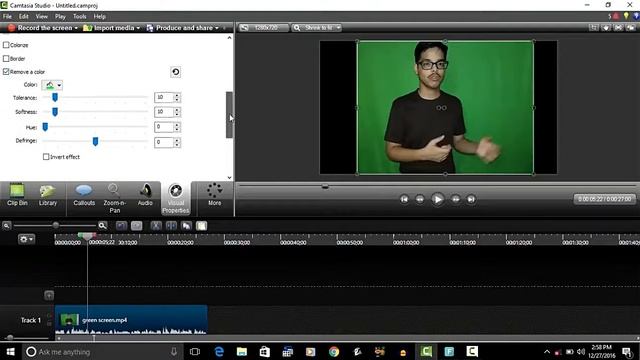The width and height of the screenshot is (640, 360).
Task: Click the properties panel vertical scrollbar
Action: 229,115
